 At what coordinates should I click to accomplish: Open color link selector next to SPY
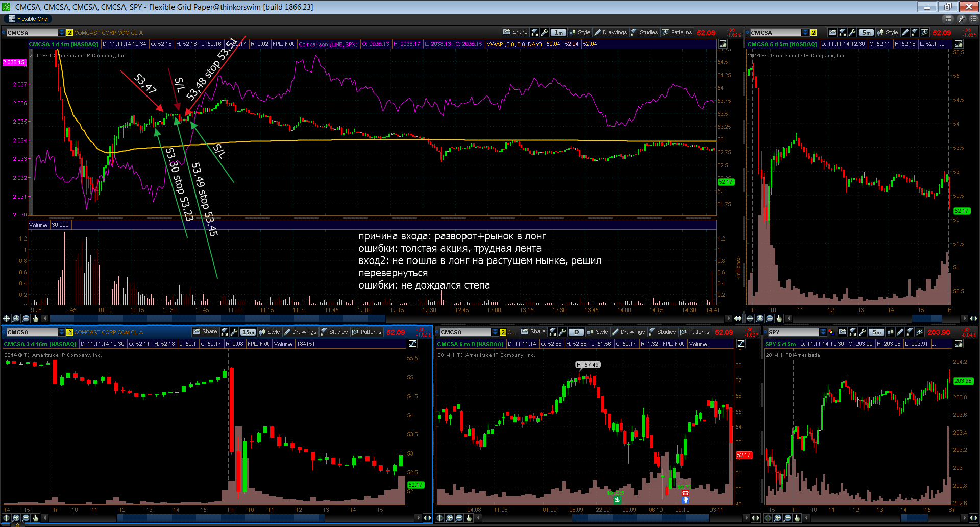[x=831, y=332]
